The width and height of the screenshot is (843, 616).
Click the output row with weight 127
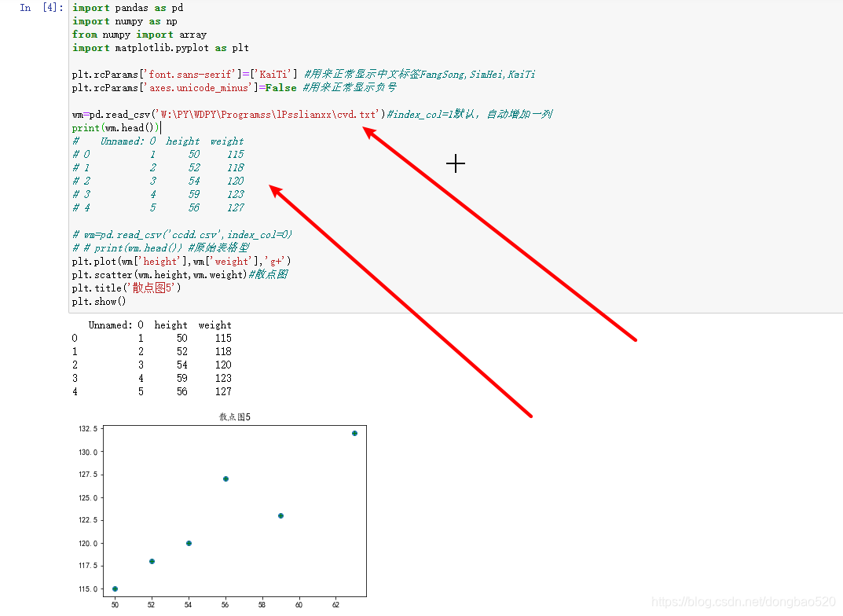pyautogui.click(x=152, y=392)
